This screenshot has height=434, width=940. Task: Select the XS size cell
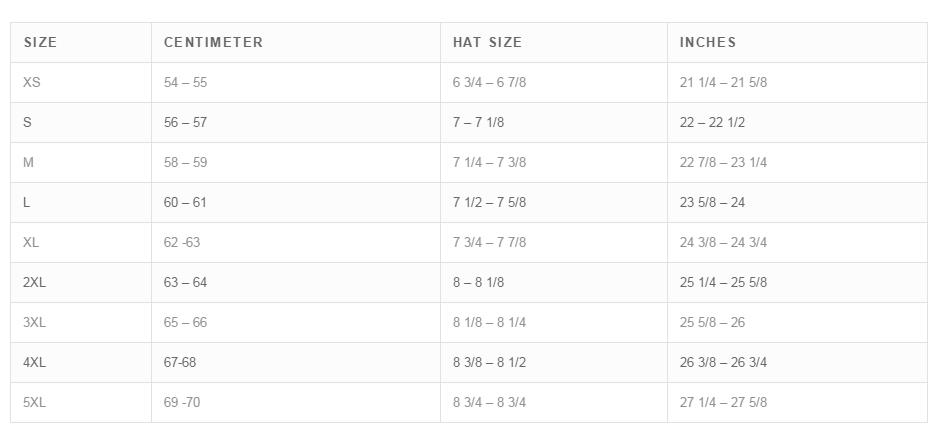pyautogui.click(x=32, y=82)
